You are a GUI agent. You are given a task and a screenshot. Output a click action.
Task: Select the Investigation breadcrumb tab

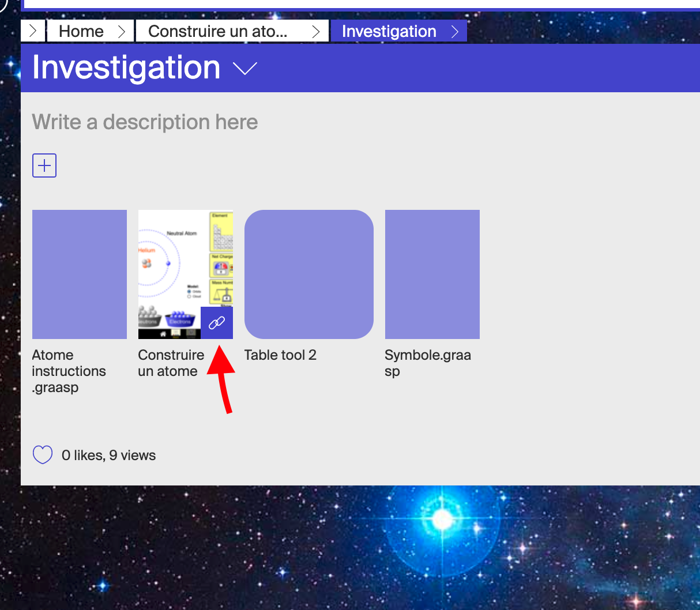click(389, 31)
